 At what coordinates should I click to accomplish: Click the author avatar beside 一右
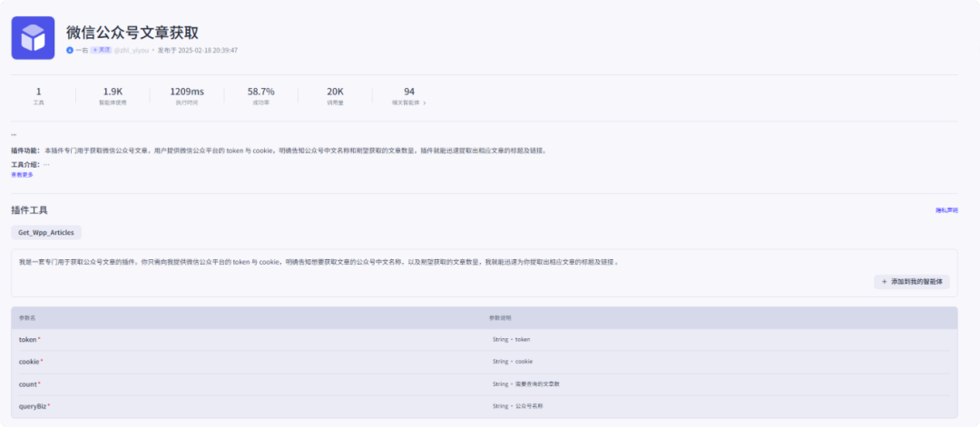pyautogui.click(x=70, y=50)
